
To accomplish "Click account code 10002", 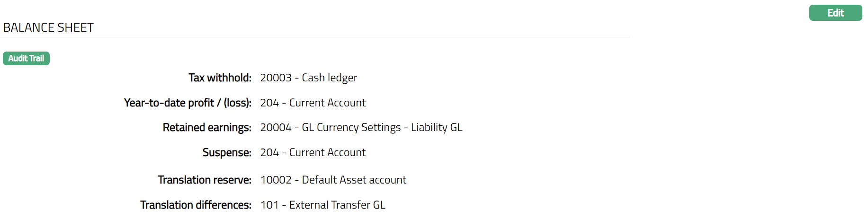I will click(276, 180).
